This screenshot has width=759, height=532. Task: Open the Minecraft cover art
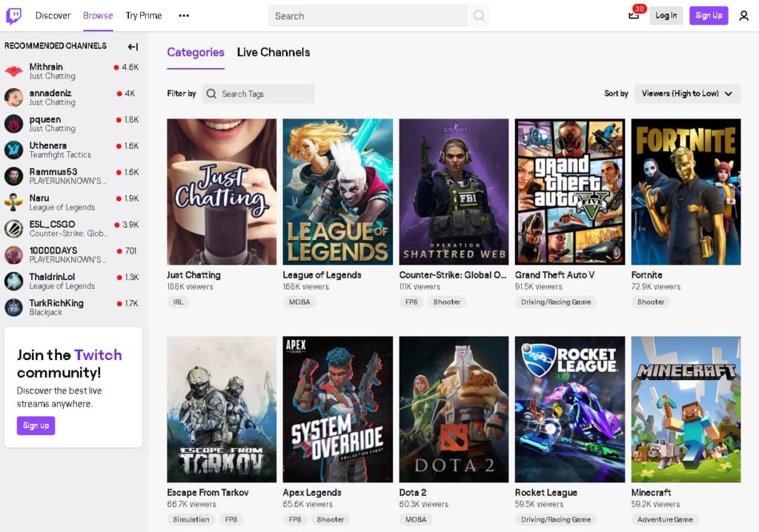coord(686,410)
